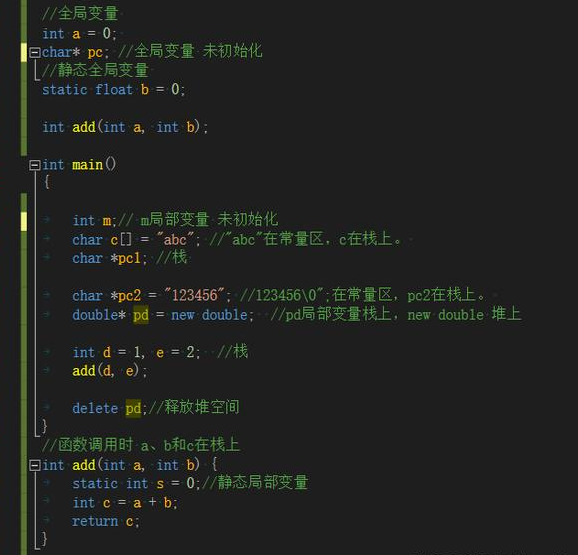Click the string literal "abc" in c[]
This screenshot has height=555, width=578.
point(175,240)
